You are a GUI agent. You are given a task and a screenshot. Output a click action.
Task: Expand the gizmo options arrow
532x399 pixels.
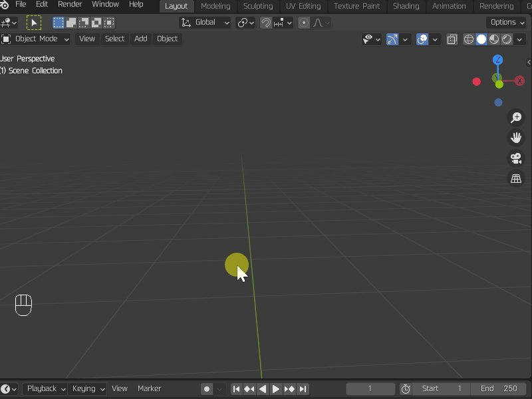[405, 39]
